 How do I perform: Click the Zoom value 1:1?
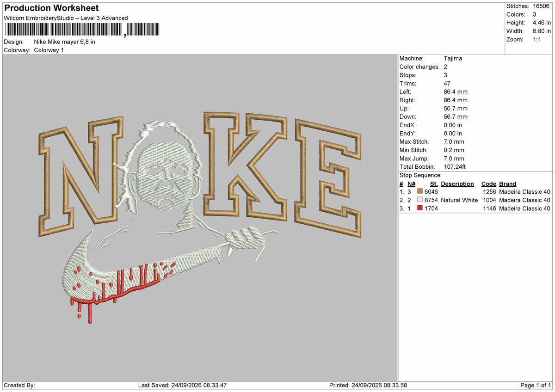(537, 39)
